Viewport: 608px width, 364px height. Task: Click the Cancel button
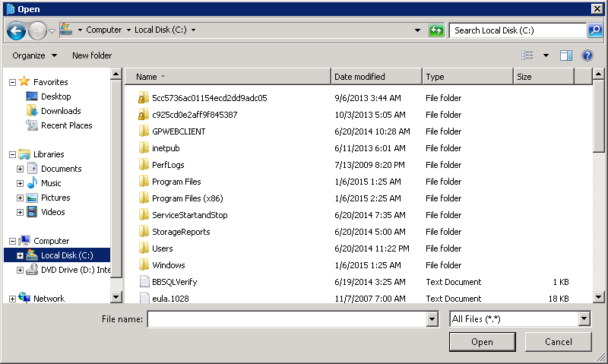click(558, 341)
